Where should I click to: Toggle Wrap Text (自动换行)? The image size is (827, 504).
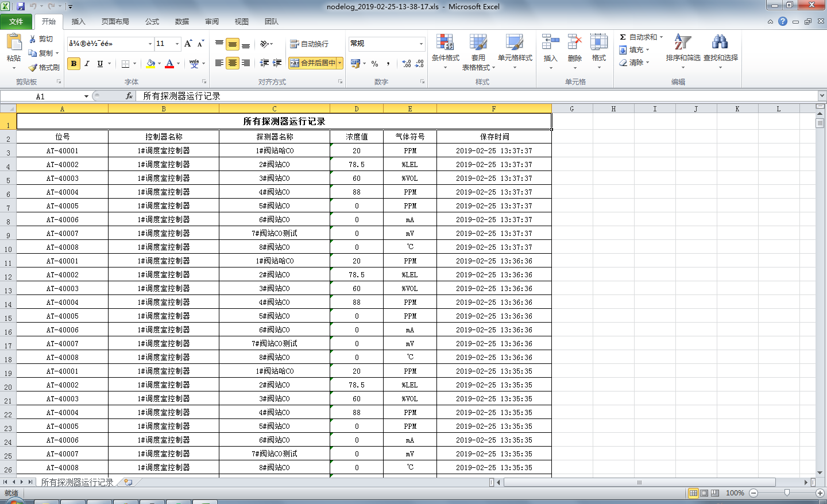[x=309, y=44]
